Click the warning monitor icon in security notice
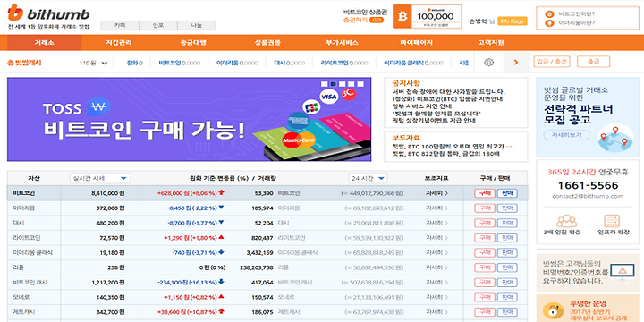 point(623,272)
